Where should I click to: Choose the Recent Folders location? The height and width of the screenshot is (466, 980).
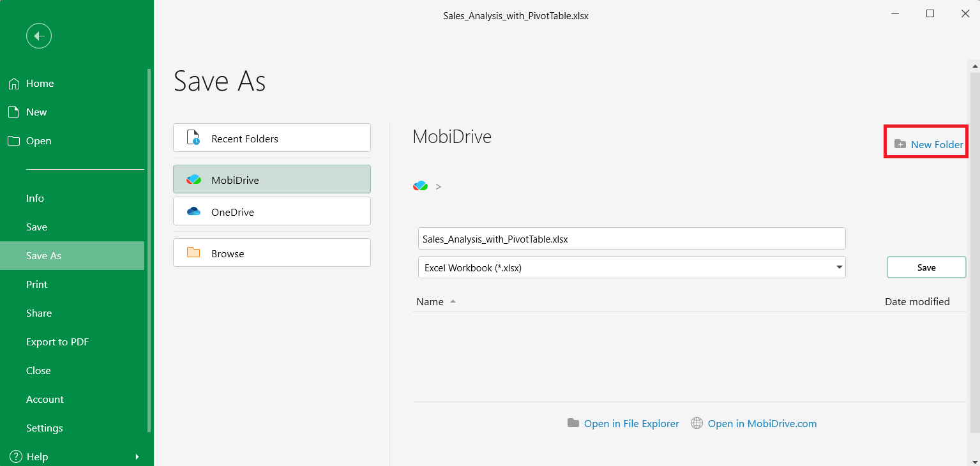(x=272, y=138)
